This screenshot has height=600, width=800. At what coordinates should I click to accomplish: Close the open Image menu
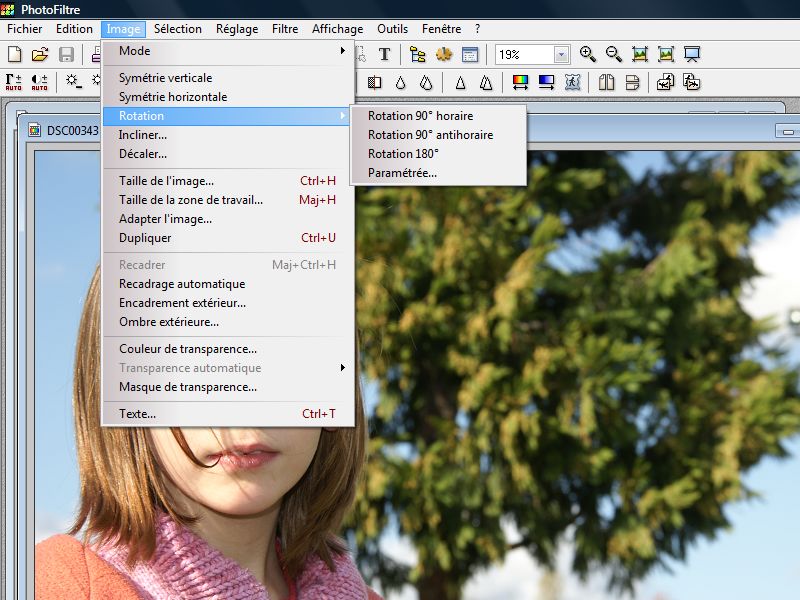[123, 29]
